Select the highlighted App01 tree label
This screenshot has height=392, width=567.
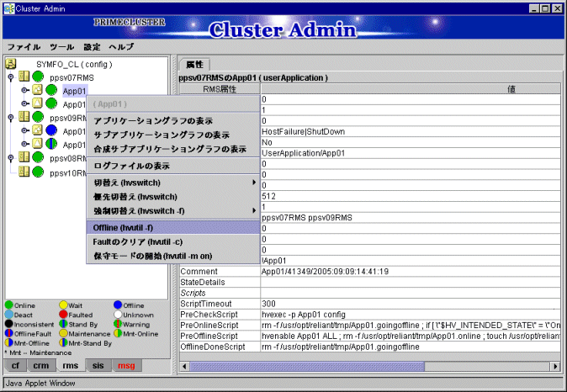coord(75,91)
